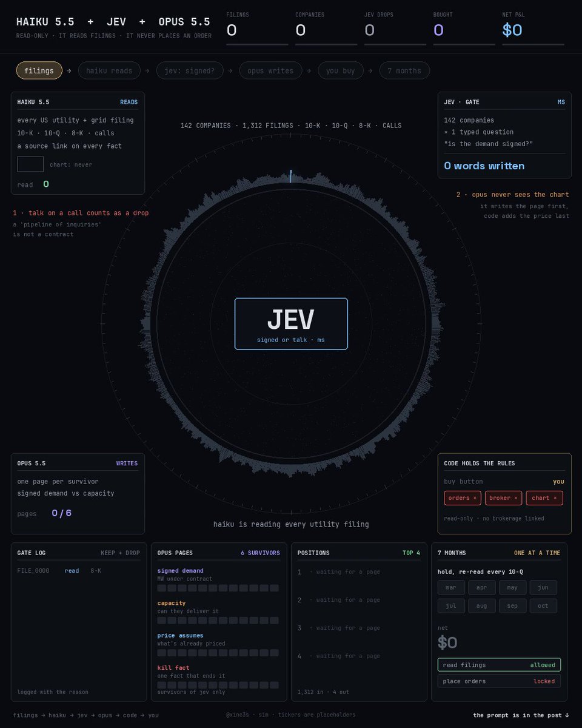The width and height of the screenshot is (582, 728).
Task: Select the 'sep' month cell
Action: tap(512, 606)
